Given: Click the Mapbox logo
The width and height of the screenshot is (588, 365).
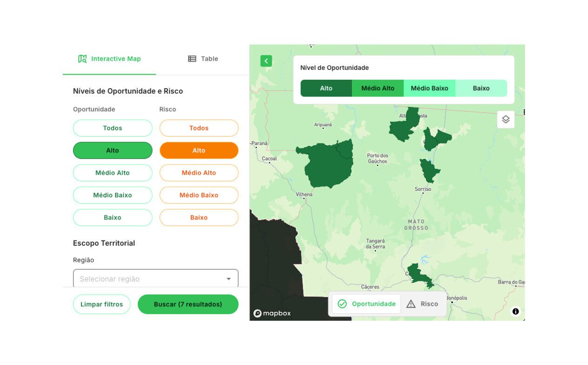Looking at the screenshot, I should (x=272, y=313).
